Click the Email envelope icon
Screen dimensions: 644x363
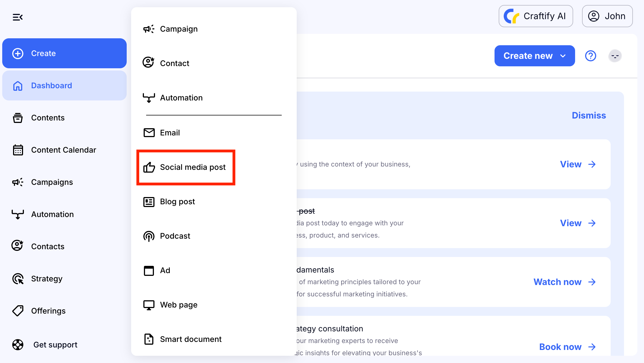coord(149,133)
